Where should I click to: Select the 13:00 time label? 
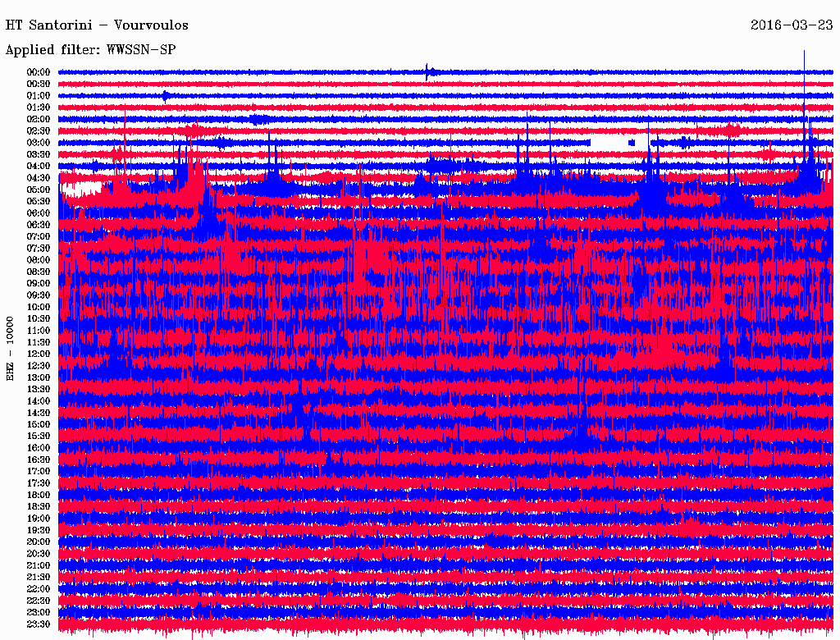(x=39, y=378)
